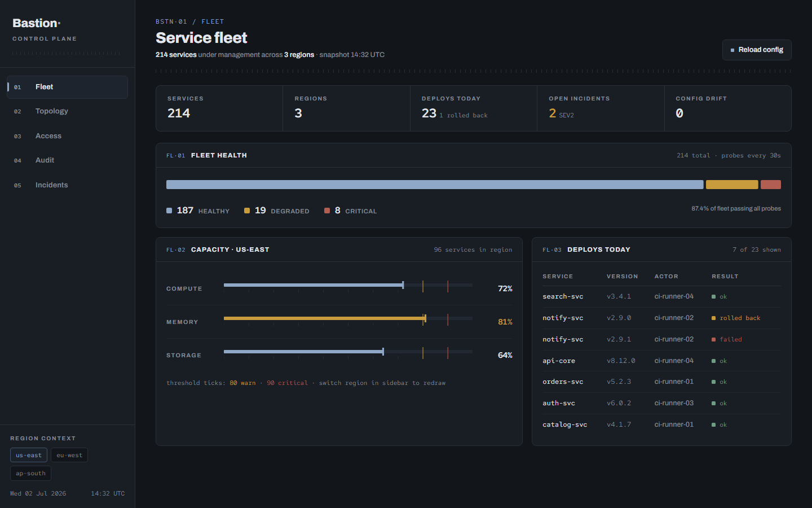The width and height of the screenshot is (812, 508).
Task: Click the notify-svc v2.9.0 version cell
Action: tap(619, 318)
